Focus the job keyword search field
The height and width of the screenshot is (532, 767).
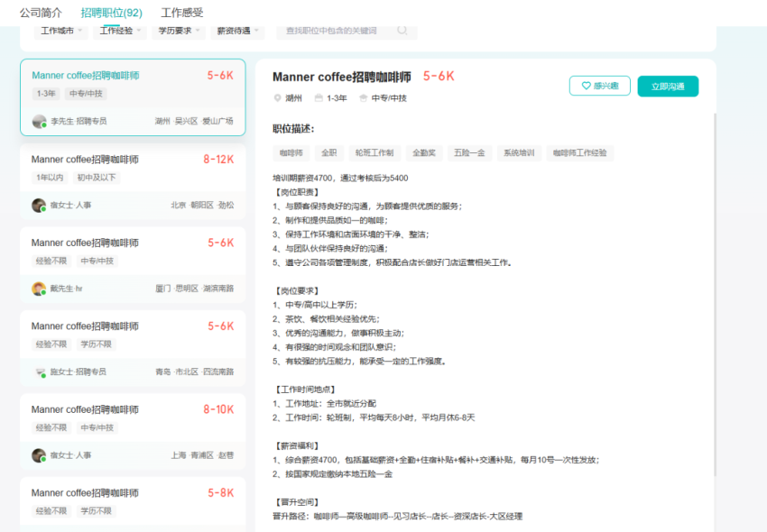(347, 31)
